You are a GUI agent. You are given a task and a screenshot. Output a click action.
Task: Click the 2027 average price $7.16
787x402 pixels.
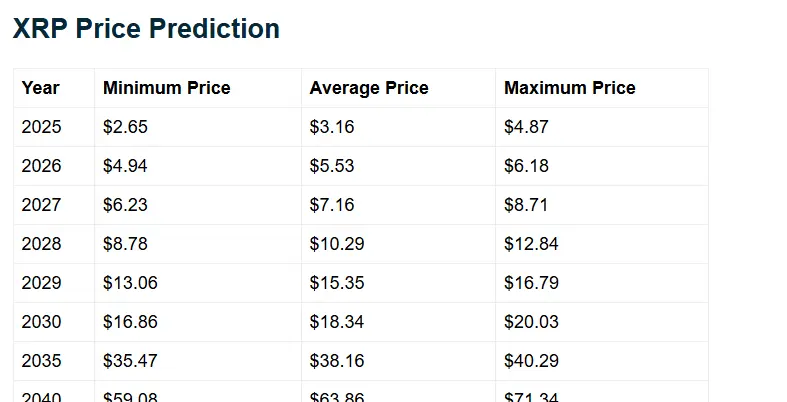click(332, 205)
